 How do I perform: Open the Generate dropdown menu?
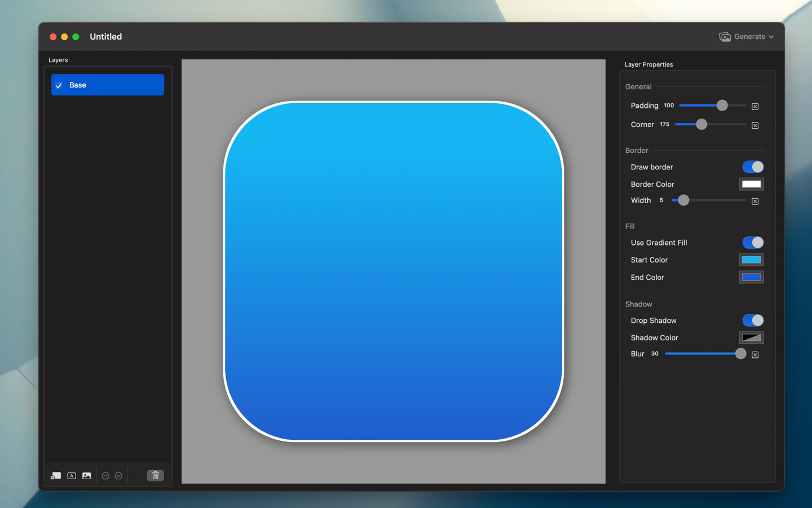point(746,37)
